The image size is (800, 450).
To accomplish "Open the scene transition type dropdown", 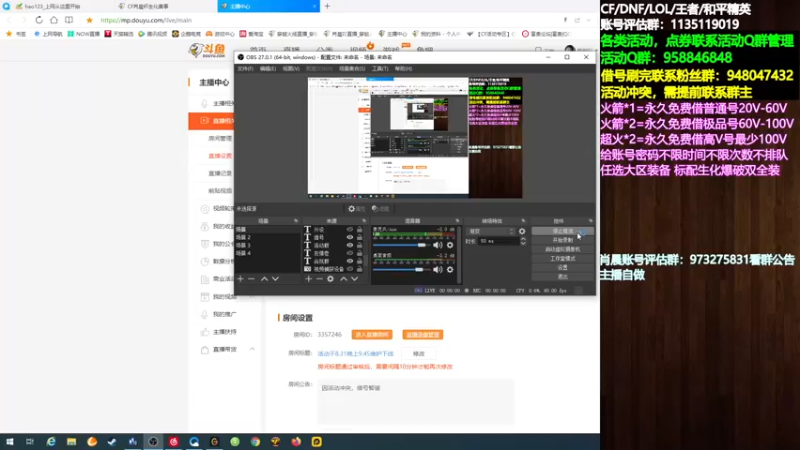I will [x=490, y=231].
